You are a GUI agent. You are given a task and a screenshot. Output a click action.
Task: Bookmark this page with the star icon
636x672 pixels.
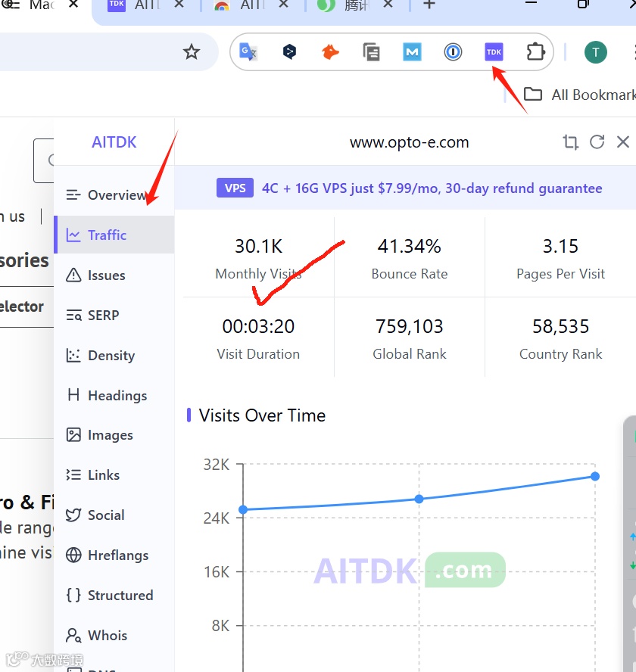coord(192,52)
